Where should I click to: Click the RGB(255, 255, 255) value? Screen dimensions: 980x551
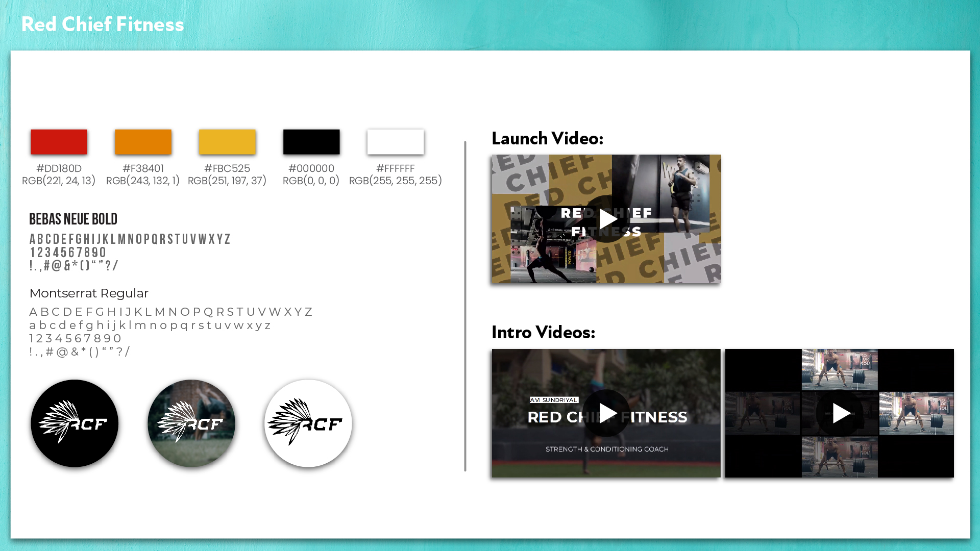(x=396, y=181)
